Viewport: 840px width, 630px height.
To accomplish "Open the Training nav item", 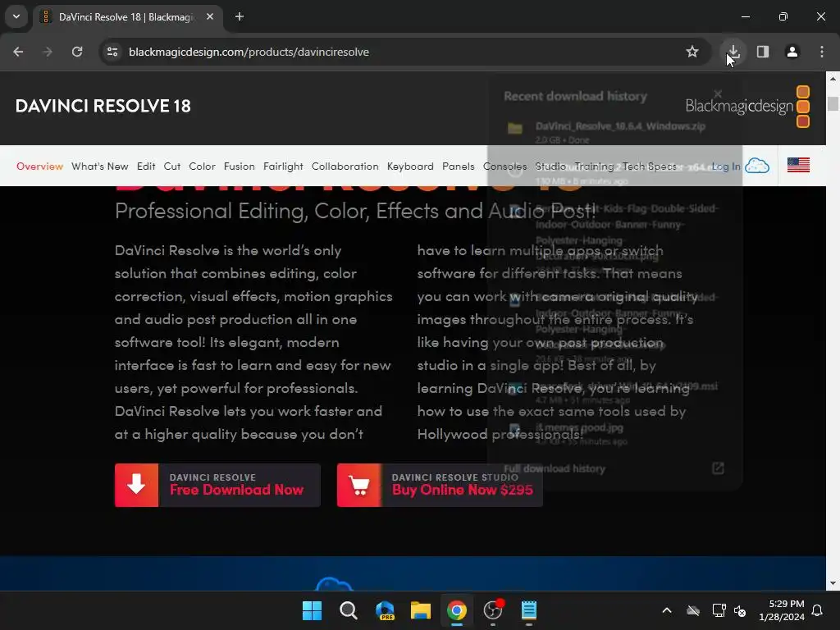I will [594, 167].
